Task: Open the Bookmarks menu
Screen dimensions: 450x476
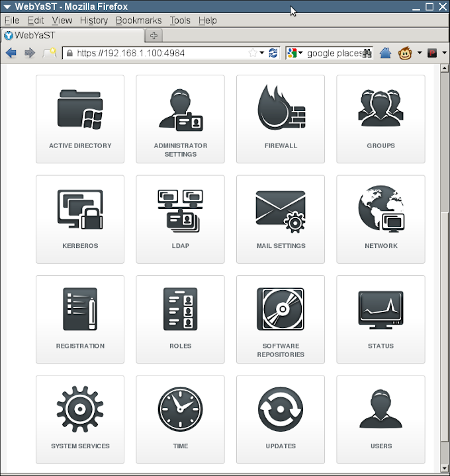Action: pyautogui.click(x=138, y=20)
